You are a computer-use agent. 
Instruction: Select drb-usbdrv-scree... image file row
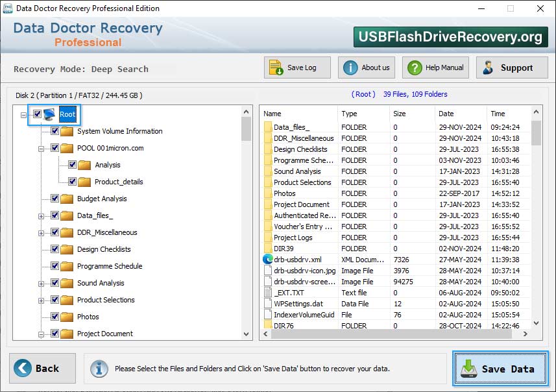(x=396, y=281)
